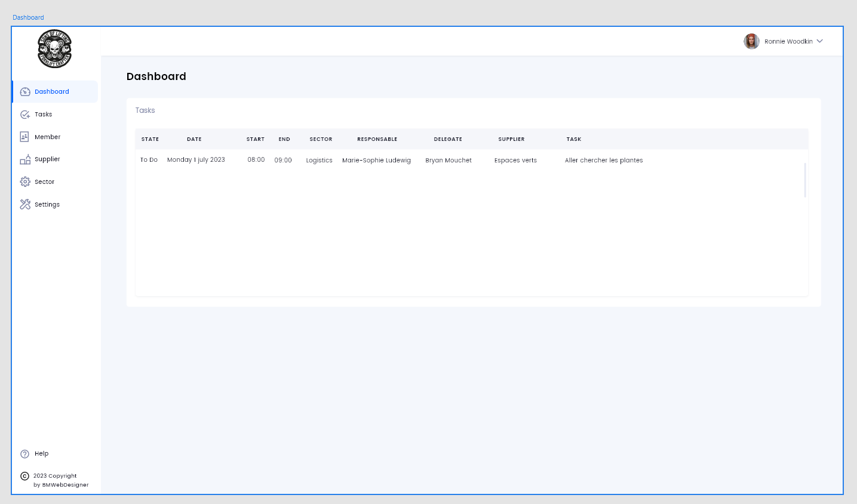The height and width of the screenshot is (504, 857).
Task: Click the Settings tools icon
Action: pyautogui.click(x=25, y=204)
